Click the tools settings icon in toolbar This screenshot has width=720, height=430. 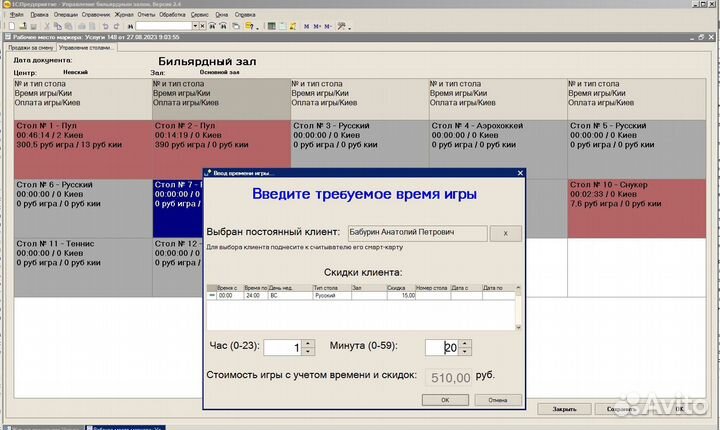(341, 27)
